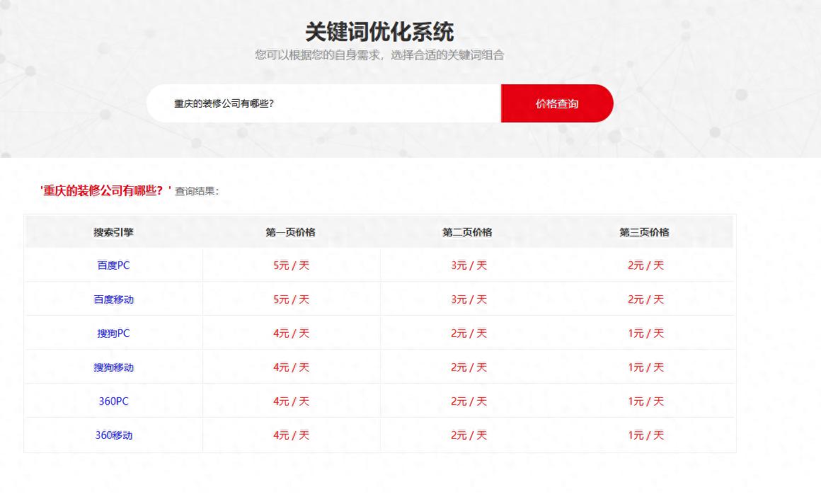Viewport: 821px width, 504px height.
Task: Click the 搜索引擎 column header
Action: click(113, 231)
